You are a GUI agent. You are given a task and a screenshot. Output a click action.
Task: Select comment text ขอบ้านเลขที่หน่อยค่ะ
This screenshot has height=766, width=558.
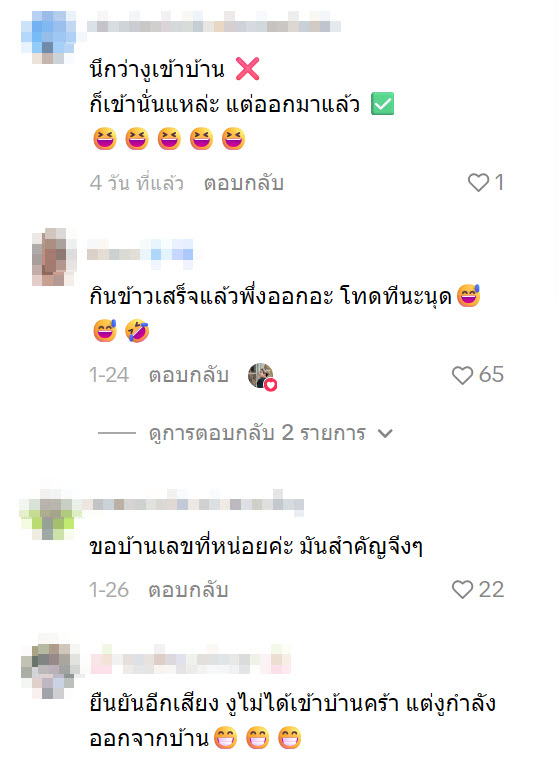pos(191,546)
